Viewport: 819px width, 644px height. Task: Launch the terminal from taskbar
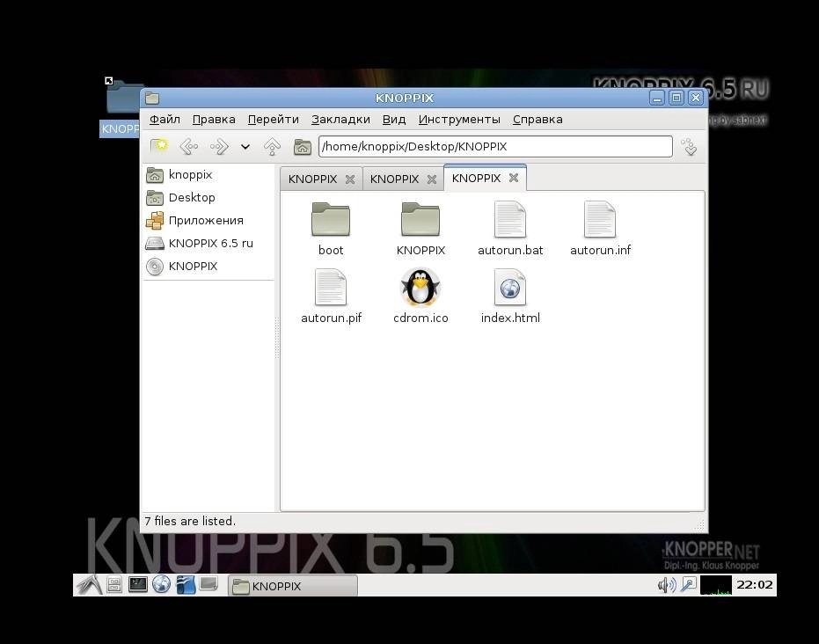click(137, 584)
